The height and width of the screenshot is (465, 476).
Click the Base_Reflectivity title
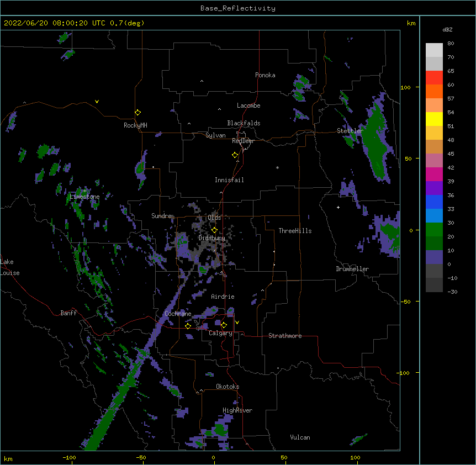(x=238, y=8)
